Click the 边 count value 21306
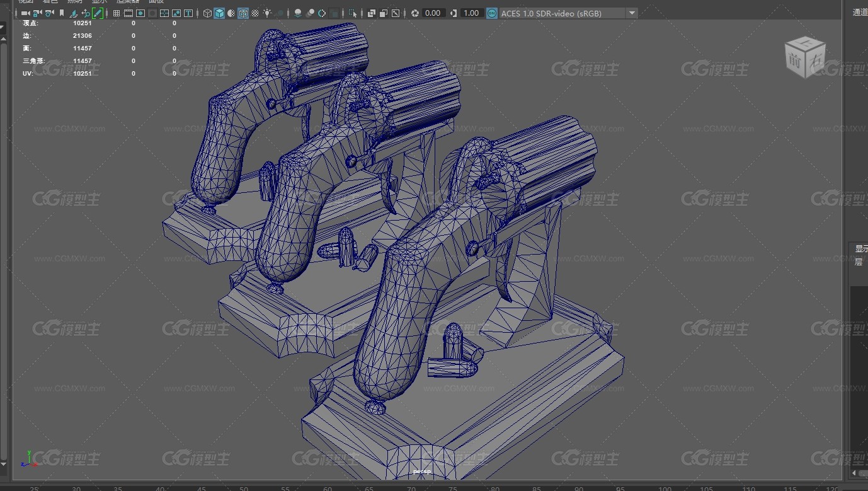 83,35
